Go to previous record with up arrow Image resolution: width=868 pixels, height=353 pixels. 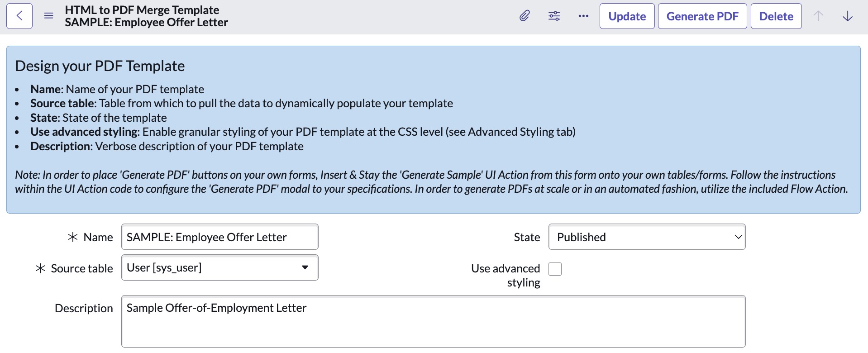[x=818, y=16]
